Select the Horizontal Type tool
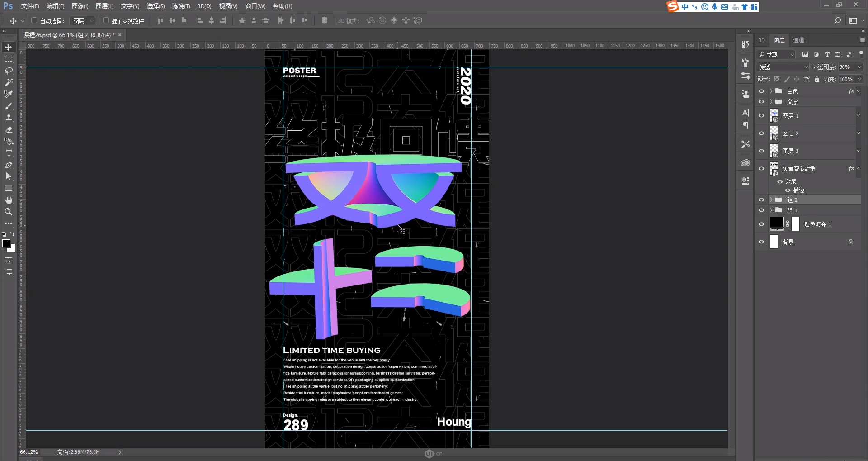Viewport: 868px width, 461px height. (x=9, y=153)
